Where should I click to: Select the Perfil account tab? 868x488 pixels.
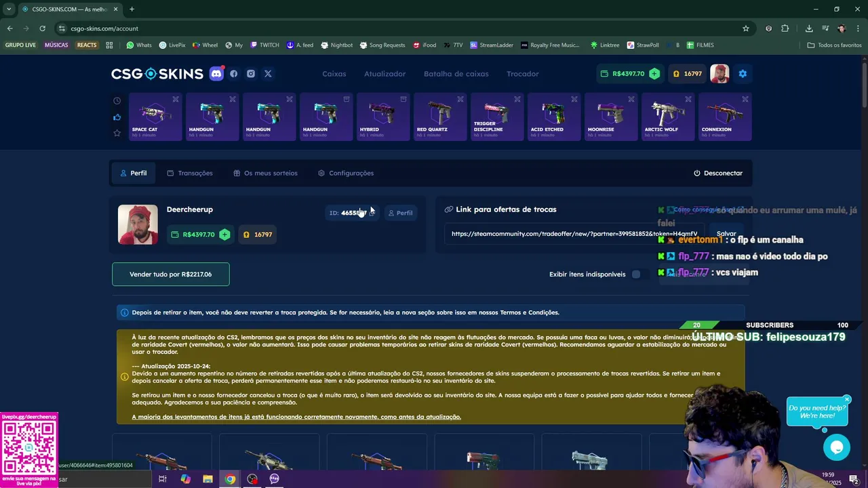pyautogui.click(x=134, y=173)
